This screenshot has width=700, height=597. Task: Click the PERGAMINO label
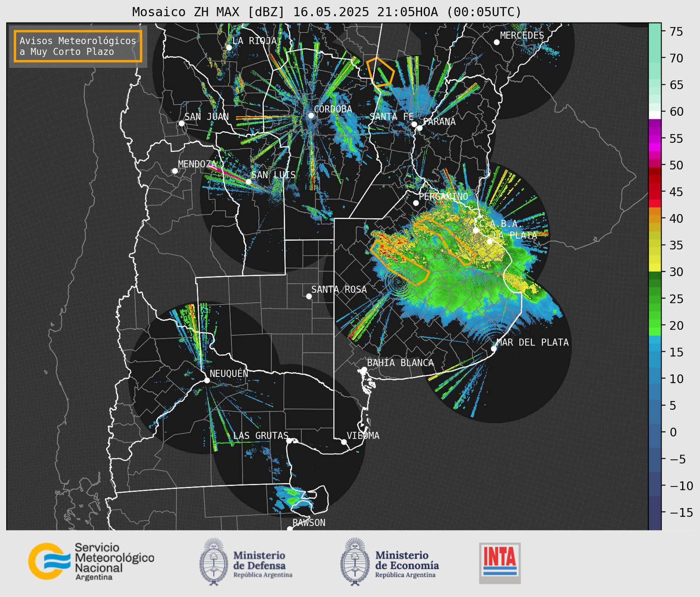coord(444,196)
